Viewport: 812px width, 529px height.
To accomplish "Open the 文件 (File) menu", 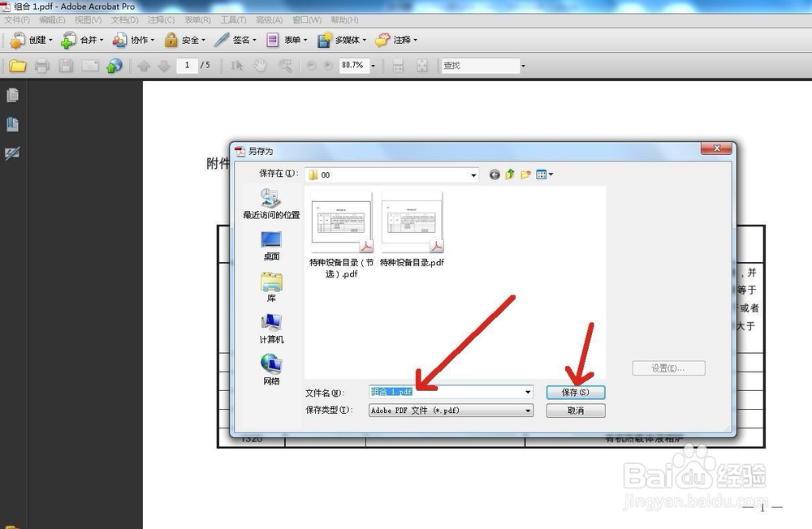I will pyautogui.click(x=18, y=19).
